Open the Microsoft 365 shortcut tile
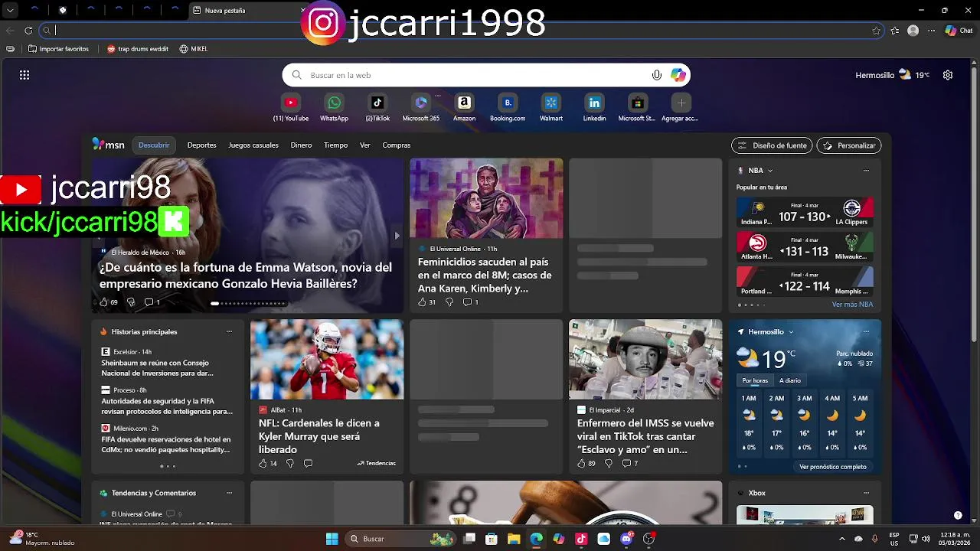Screen dimensions: 980x551 point(421,103)
